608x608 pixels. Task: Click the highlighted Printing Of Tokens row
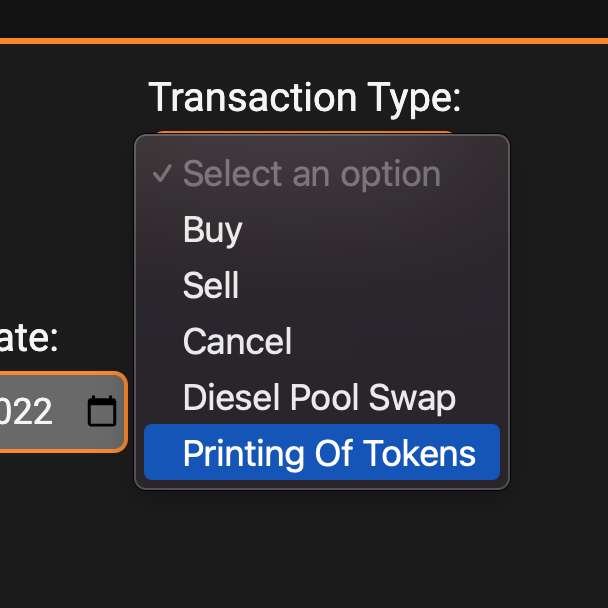click(322, 454)
